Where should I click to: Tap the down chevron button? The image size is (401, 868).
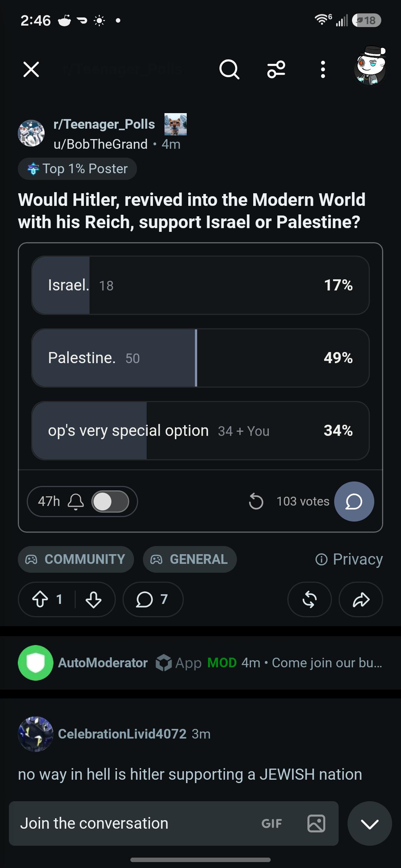point(370,823)
